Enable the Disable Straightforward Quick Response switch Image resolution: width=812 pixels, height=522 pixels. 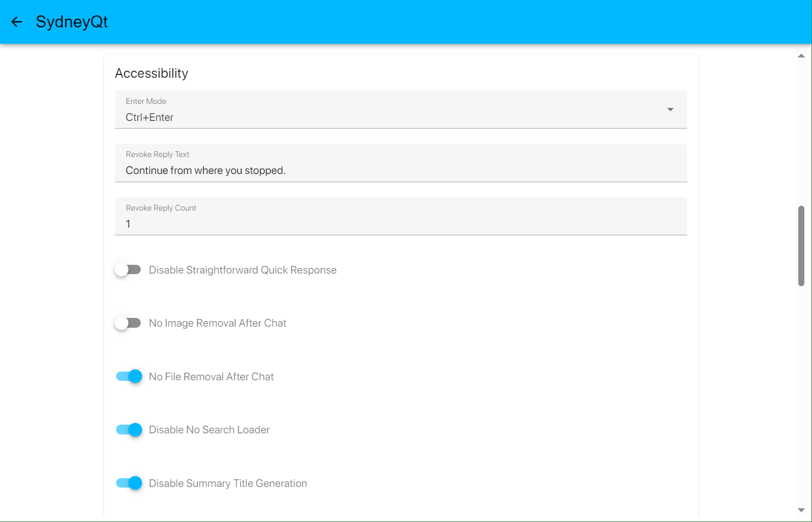[x=128, y=270]
